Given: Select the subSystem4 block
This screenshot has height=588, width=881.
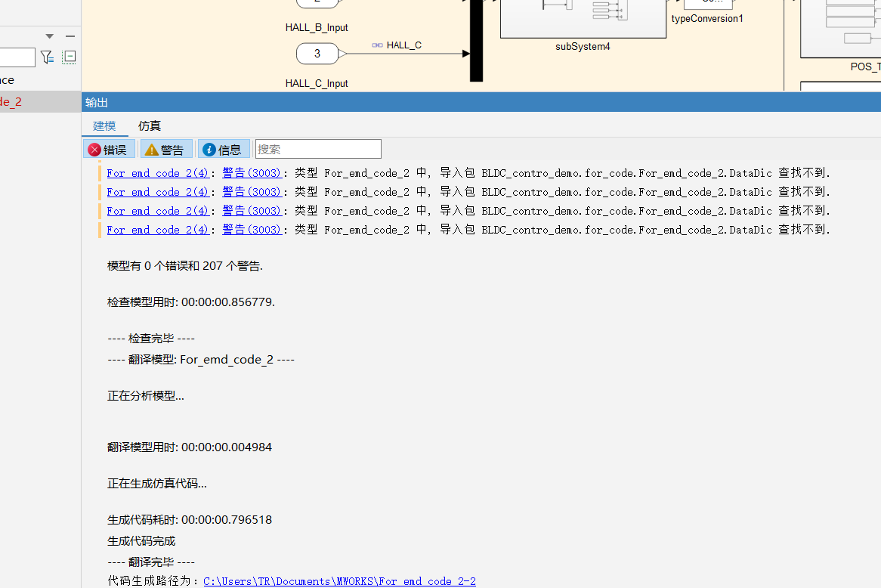Looking at the screenshot, I should pyautogui.click(x=583, y=19).
